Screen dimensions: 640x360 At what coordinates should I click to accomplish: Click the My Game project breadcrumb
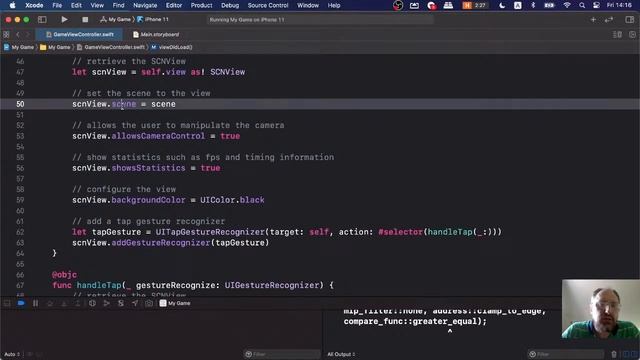(19, 47)
